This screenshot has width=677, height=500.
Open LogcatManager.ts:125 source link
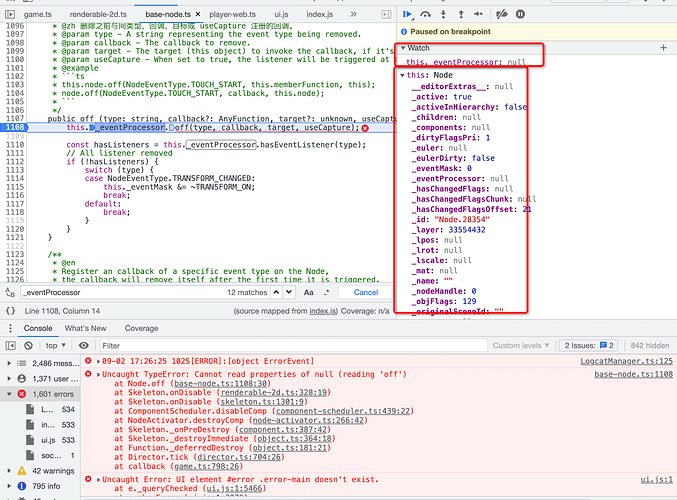(x=626, y=361)
